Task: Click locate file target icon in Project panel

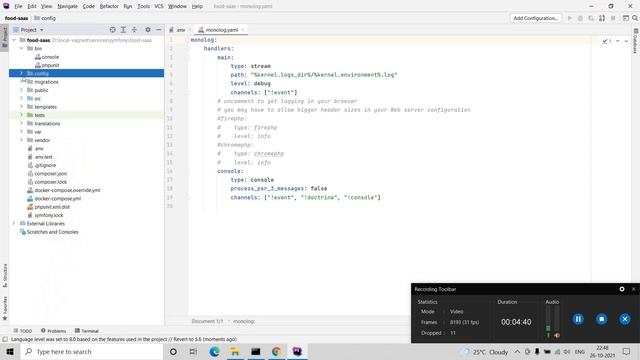Action: point(112,30)
